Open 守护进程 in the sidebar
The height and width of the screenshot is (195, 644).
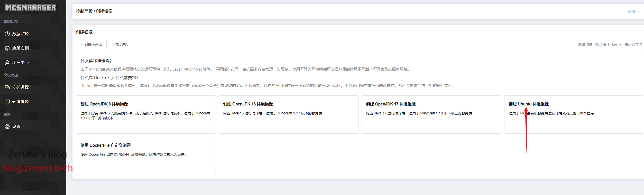(x=33, y=87)
